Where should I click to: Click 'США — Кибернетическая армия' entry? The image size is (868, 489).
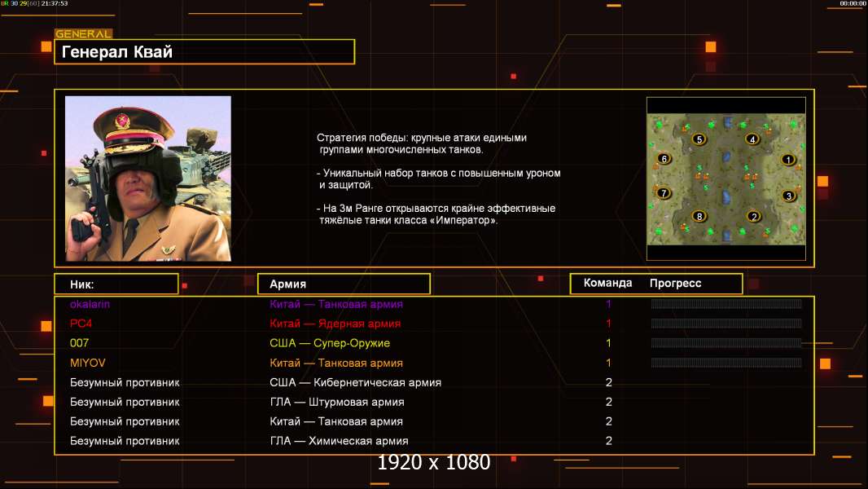pos(355,383)
